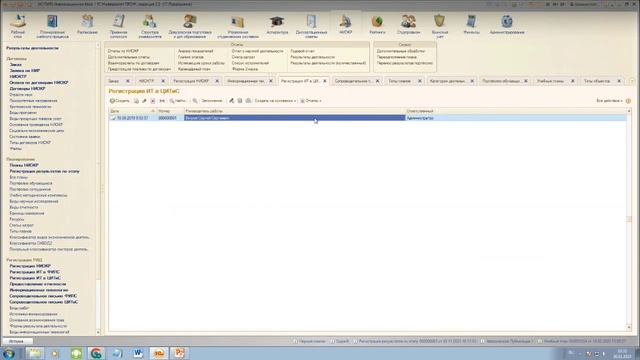Open the Расписание section icon
The height and width of the screenshot is (360, 640).
pyautogui.click(x=87, y=24)
